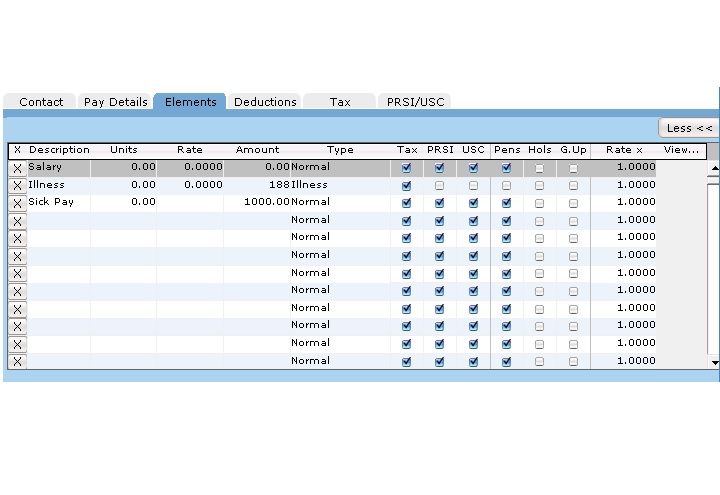The height and width of the screenshot is (495, 720).
Task: Click the Description column header
Action: pos(59,150)
